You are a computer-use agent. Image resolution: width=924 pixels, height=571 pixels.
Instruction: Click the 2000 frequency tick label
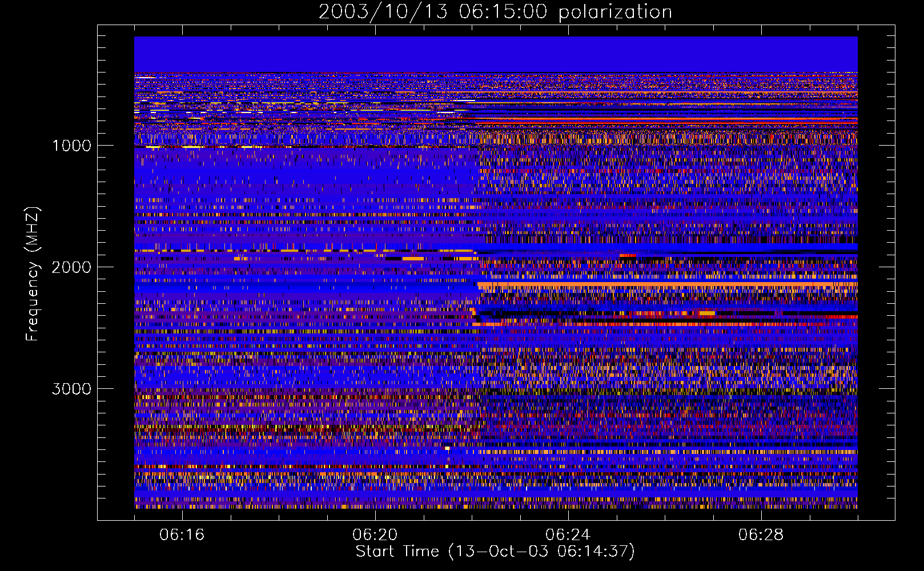coord(71,267)
